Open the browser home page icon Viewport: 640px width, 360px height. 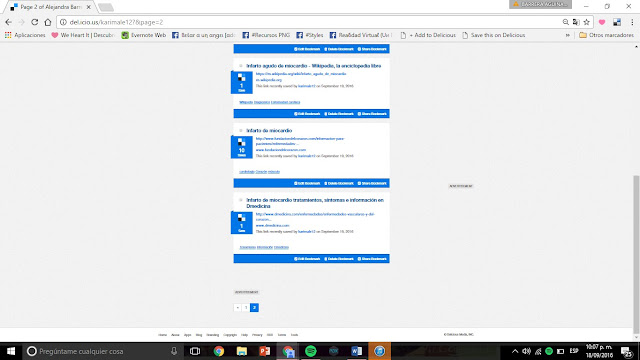pos(48,22)
